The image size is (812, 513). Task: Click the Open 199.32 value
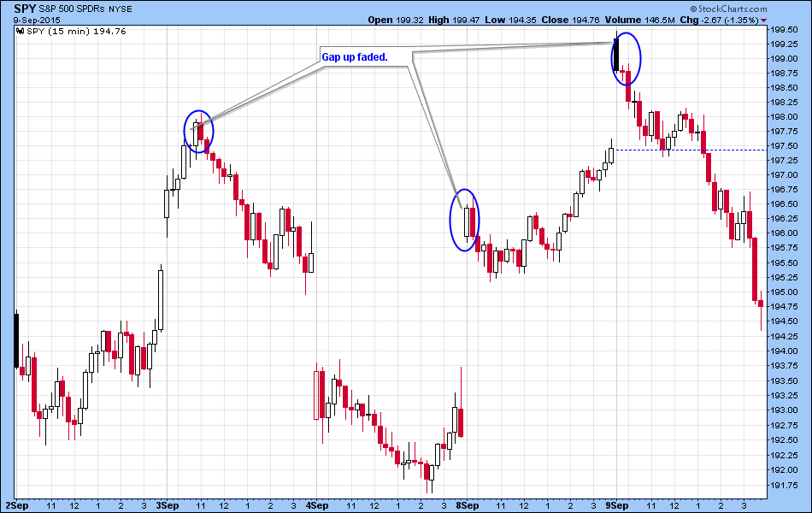pos(396,21)
